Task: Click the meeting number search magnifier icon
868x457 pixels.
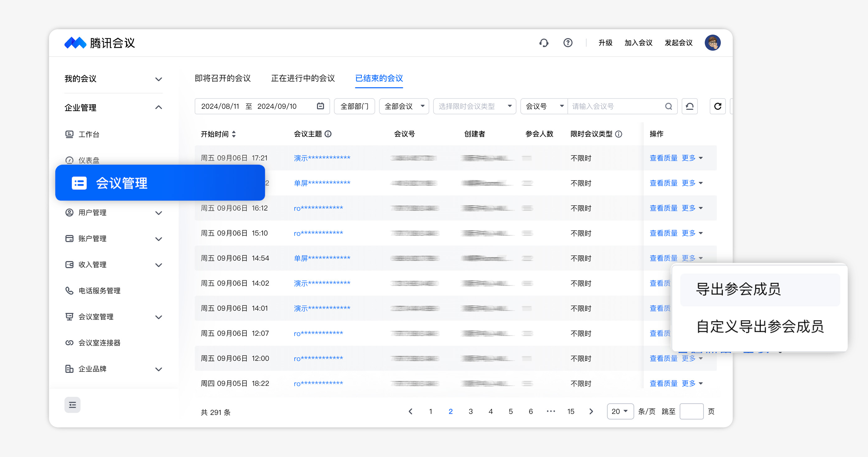Action: coord(669,106)
